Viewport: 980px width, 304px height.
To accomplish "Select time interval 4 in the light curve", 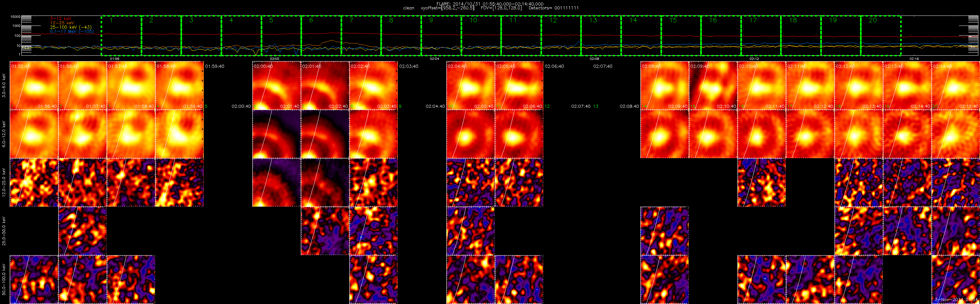I will coord(241,36).
